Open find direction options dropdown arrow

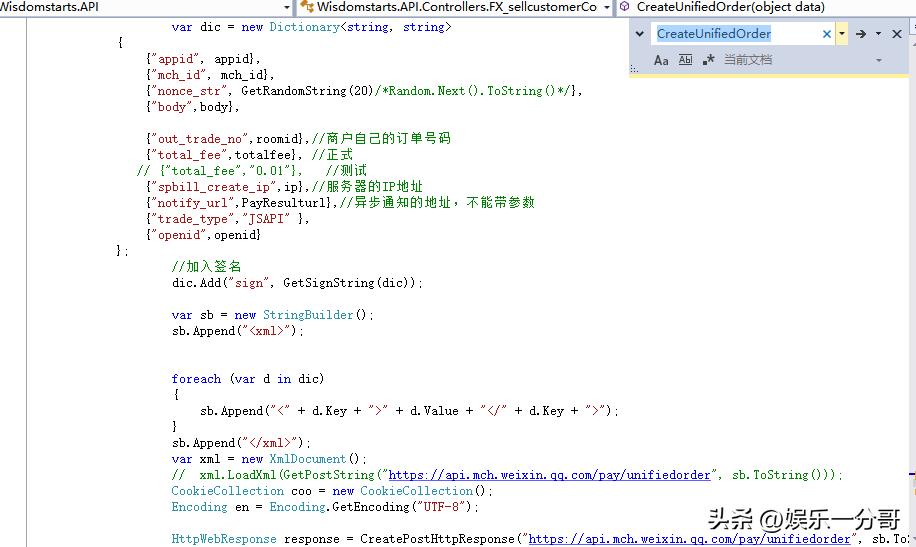pyautogui.click(x=878, y=34)
